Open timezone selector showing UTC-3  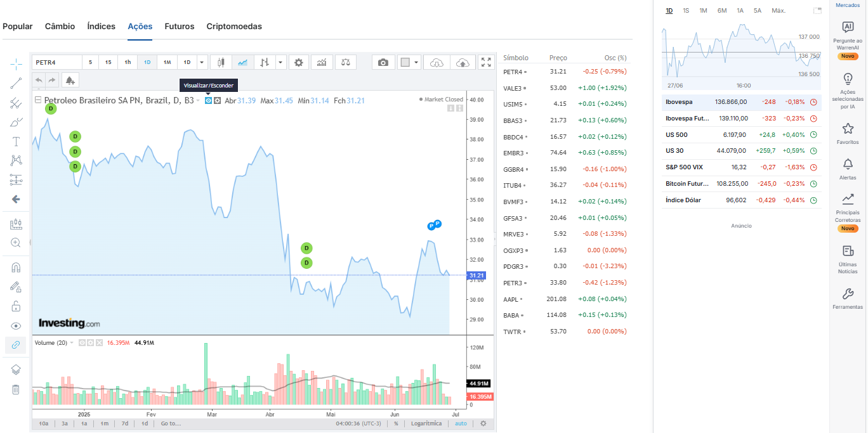[x=358, y=423]
